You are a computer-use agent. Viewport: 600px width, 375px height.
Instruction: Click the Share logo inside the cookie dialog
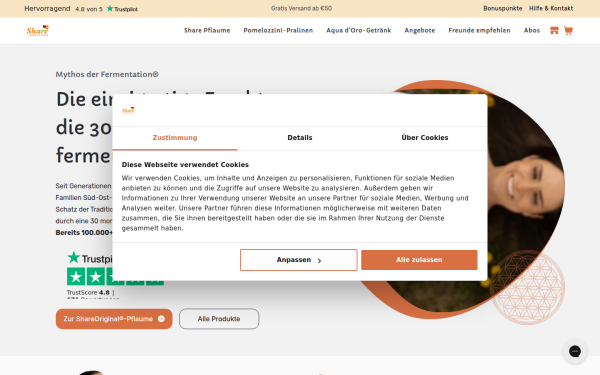[x=128, y=110]
